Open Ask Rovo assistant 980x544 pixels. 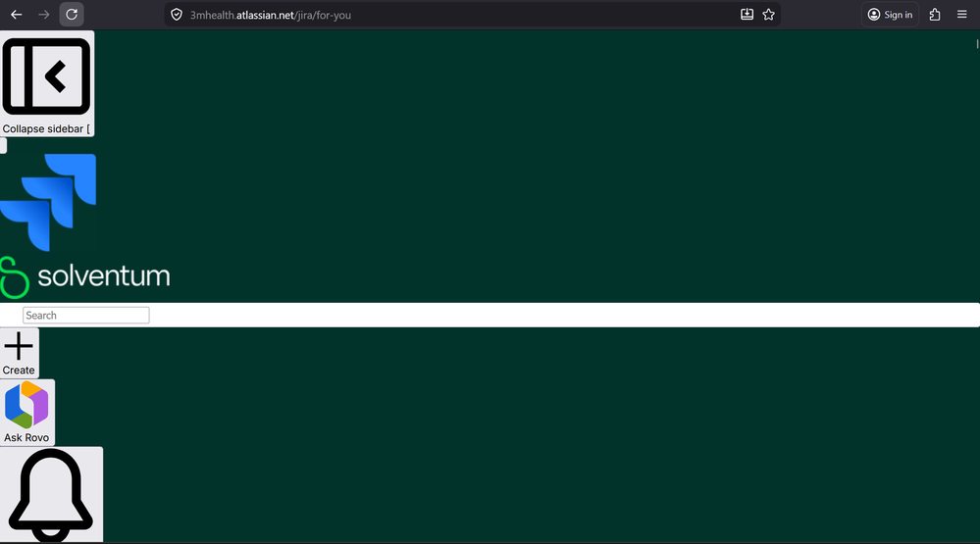[26, 413]
